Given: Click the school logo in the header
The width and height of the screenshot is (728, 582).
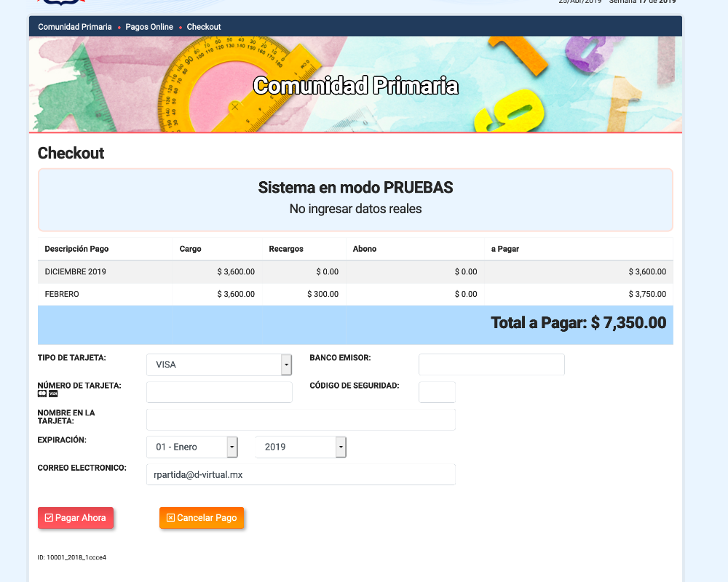Looking at the screenshot, I should pos(61,2).
